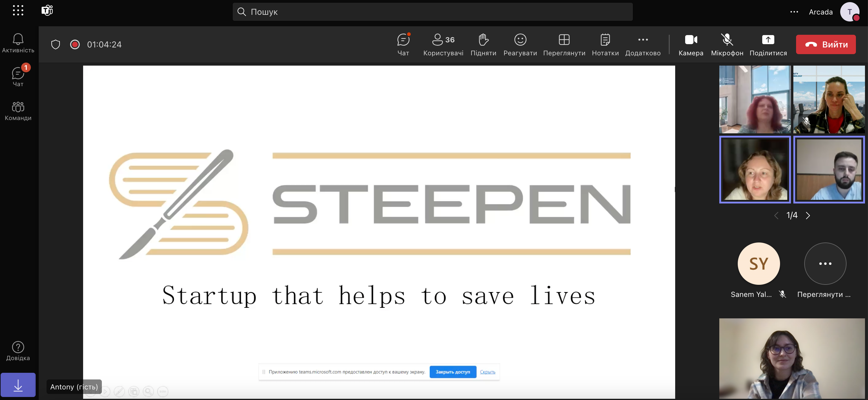Viewport: 868px width, 400px height.
Task: Select the bearded man's video tile
Action: point(829,170)
